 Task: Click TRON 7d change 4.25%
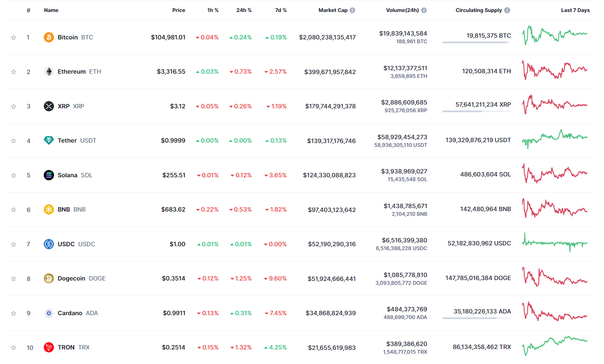click(x=276, y=347)
